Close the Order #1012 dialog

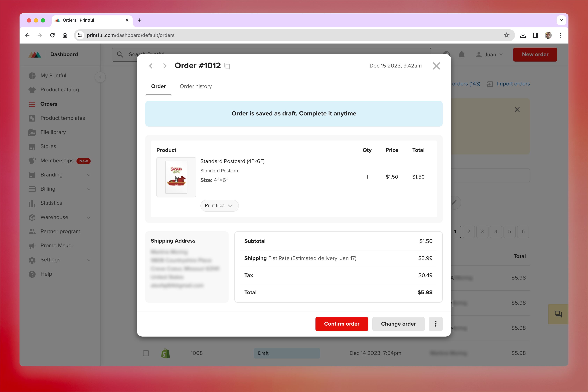point(436,66)
